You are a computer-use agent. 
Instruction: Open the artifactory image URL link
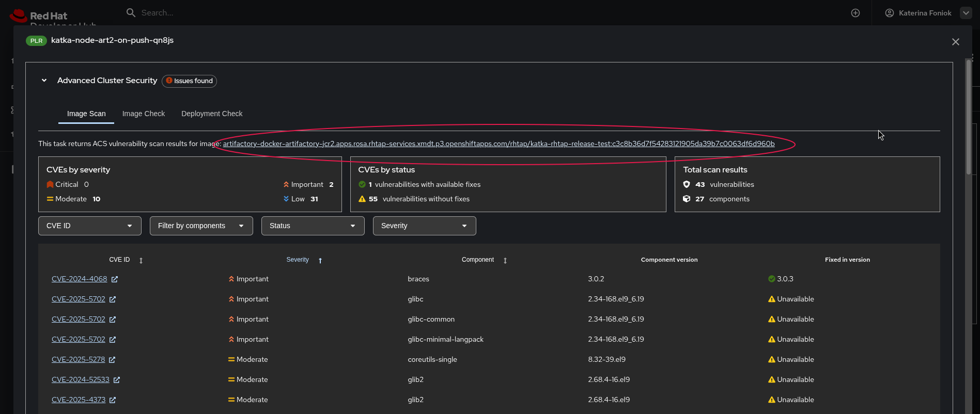tap(499, 144)
